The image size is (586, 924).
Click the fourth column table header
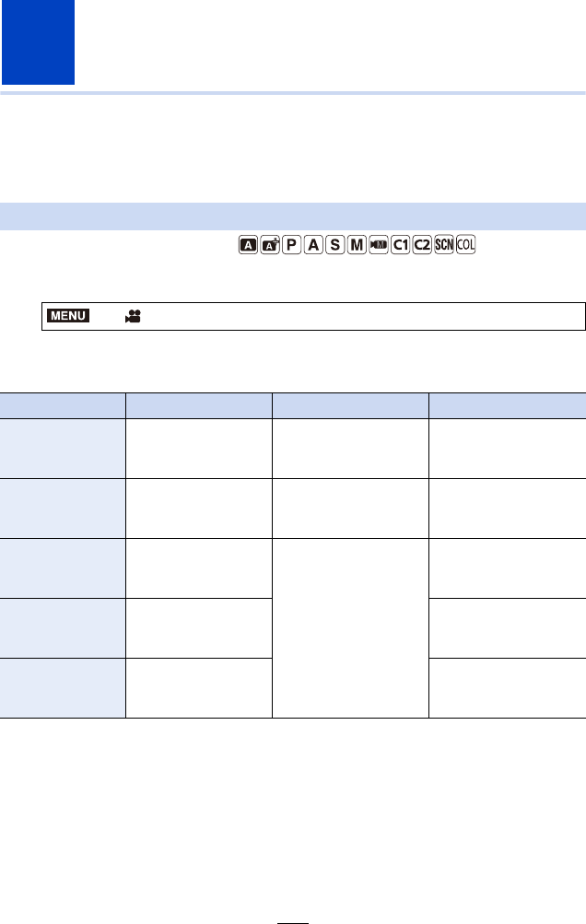tap(507, 404)
